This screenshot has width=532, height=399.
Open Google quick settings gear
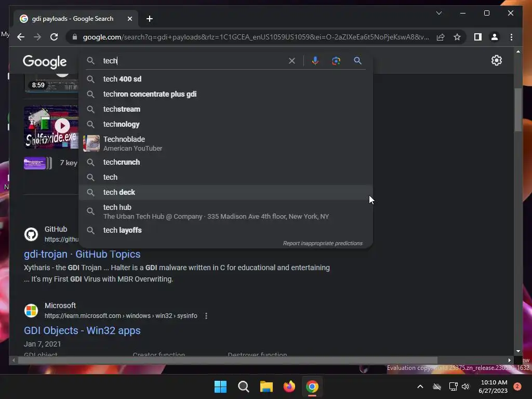496,60
